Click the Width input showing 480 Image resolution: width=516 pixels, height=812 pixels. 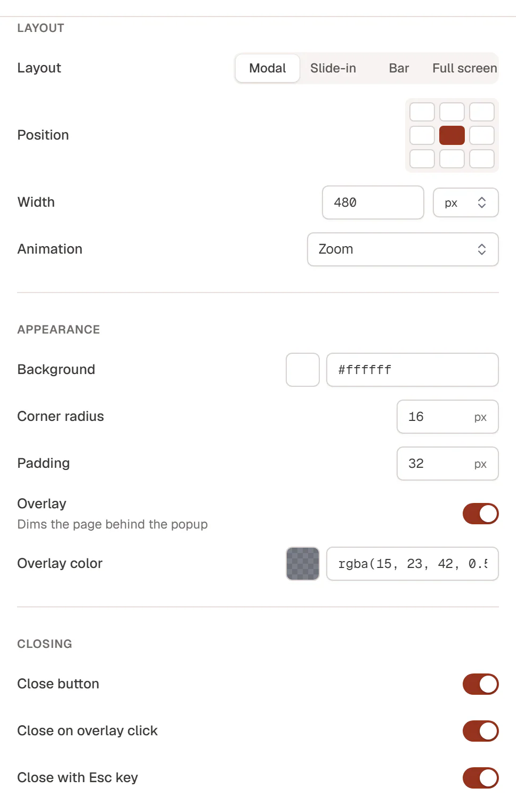(x=373, y=202)
